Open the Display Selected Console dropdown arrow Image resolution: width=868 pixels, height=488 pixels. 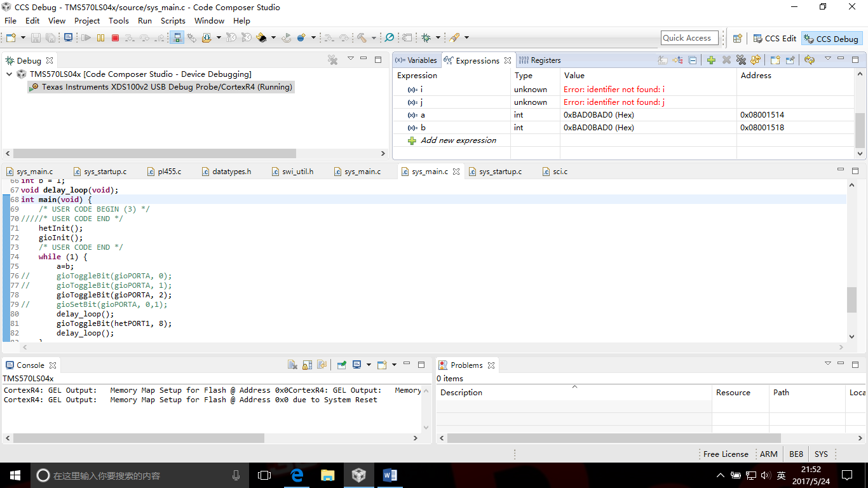(x=369, y=365)
